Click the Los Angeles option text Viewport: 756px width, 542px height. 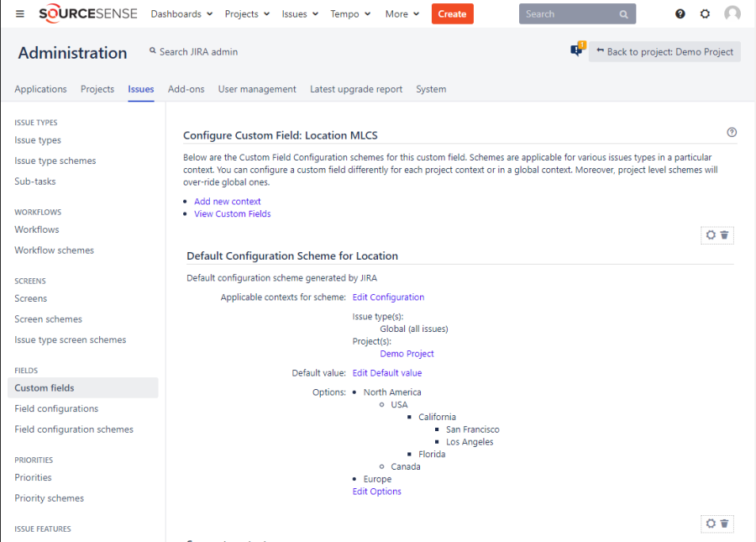point(469,442)
